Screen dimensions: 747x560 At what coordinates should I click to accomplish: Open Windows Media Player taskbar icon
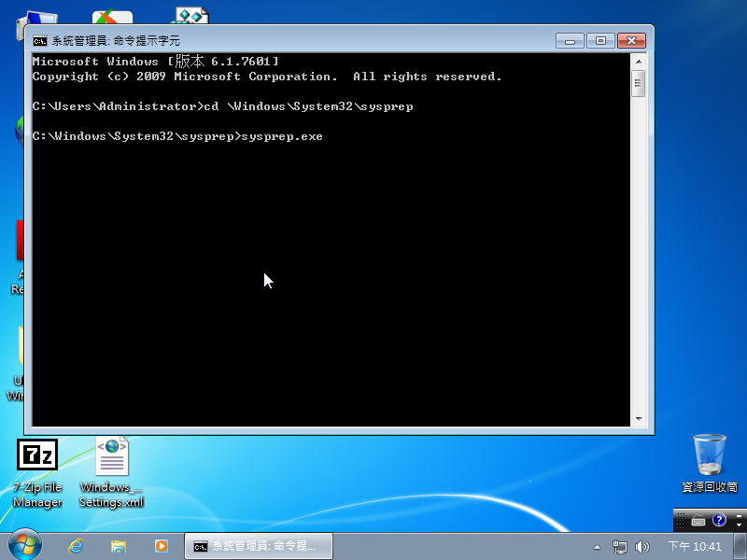[x=161, y=546]
